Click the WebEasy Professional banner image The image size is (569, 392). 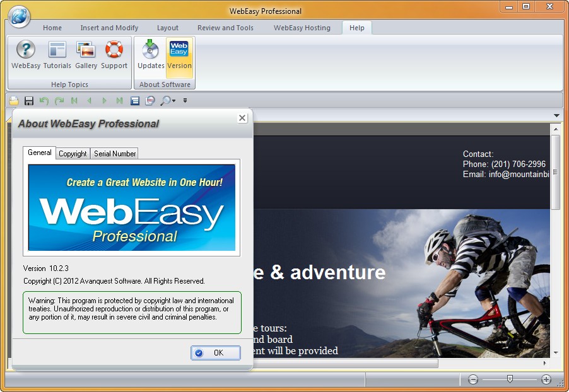click(132, 208)
